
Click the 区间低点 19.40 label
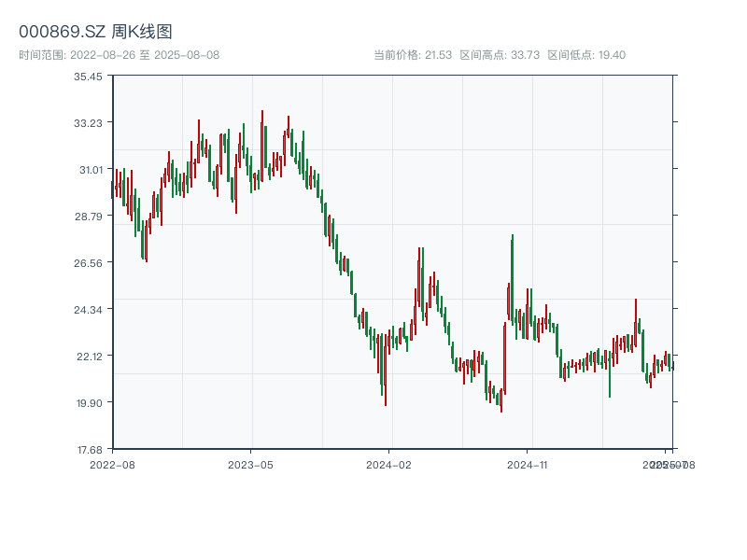click(586, 55)
